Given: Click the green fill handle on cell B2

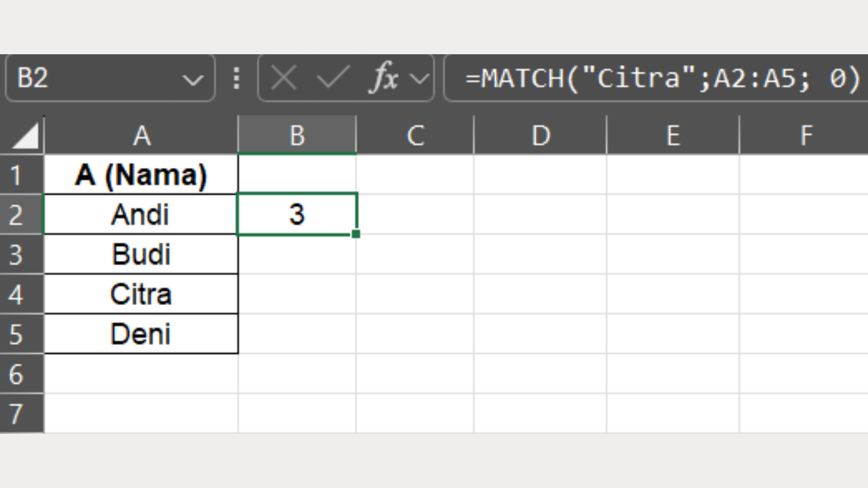Looking at the screenshot, I should tap(355, 234).
